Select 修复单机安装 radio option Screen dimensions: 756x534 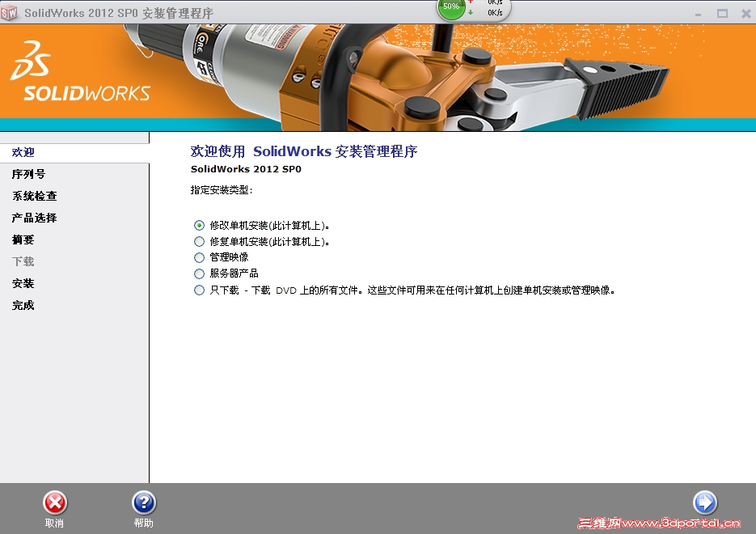[x=198, y=241]
